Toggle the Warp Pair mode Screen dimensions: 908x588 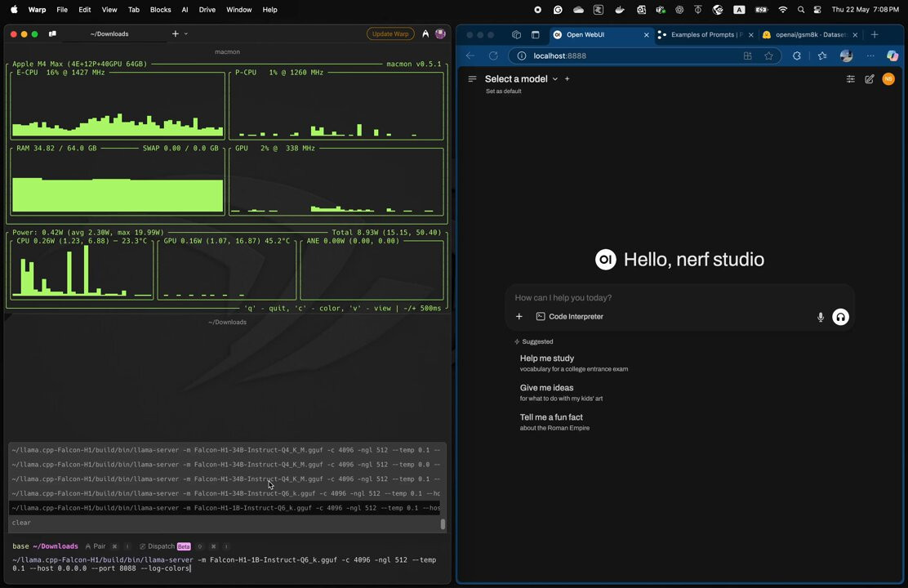[x=96, y=546]
